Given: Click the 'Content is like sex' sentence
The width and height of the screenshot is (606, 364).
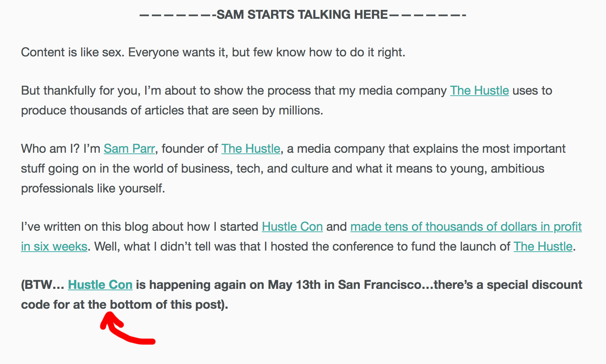Looking at the screenshot, I should 213,52.
